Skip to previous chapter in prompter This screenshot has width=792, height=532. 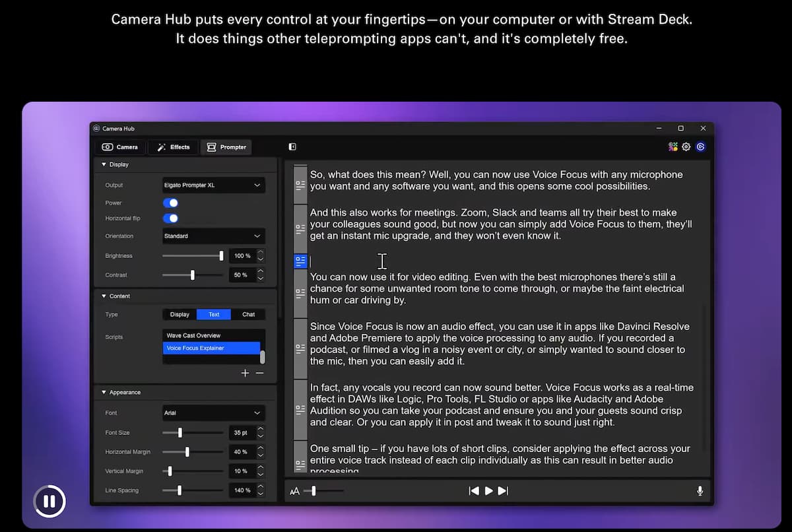473,491
